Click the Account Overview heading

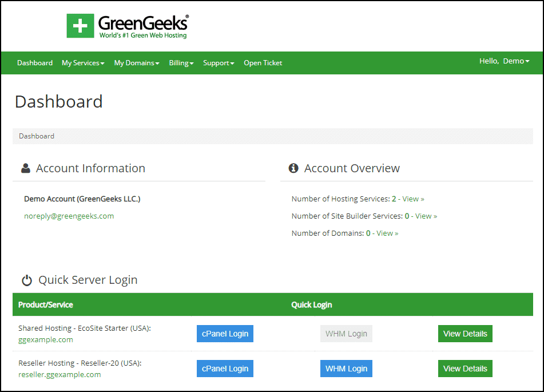352,168
